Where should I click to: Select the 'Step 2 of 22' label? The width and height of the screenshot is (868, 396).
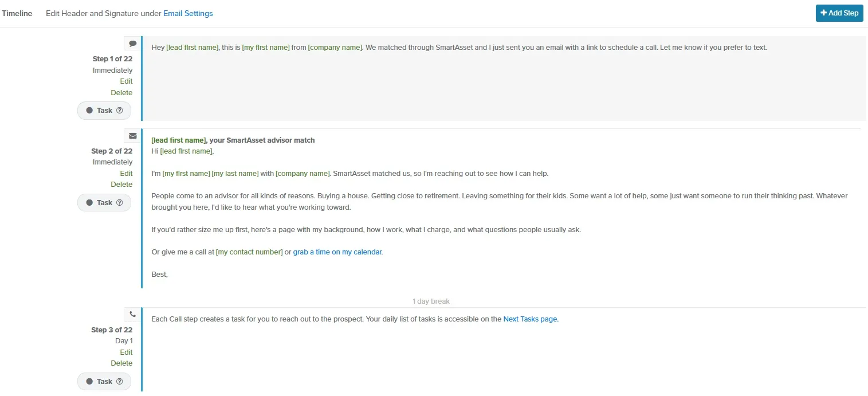(112, 151)
